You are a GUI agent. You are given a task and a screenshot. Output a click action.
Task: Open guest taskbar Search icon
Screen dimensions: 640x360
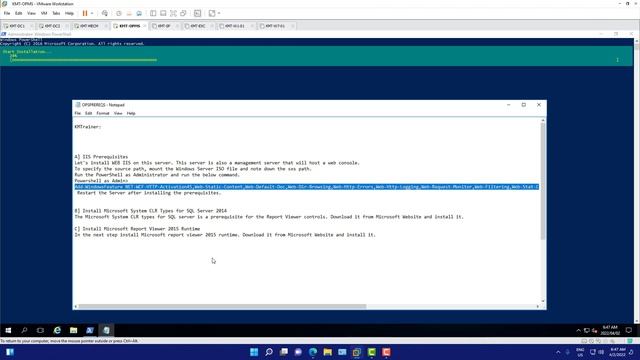(24, 330)
